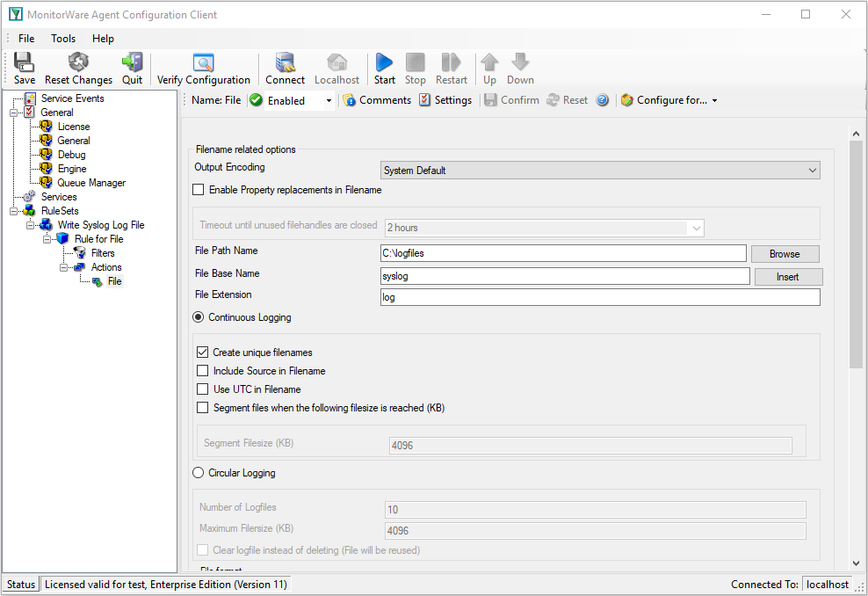The height and width of the screenshot is (596, 868).
Task: Click the vertical scrollbar thumb
Action: click(x=856, y=255)
